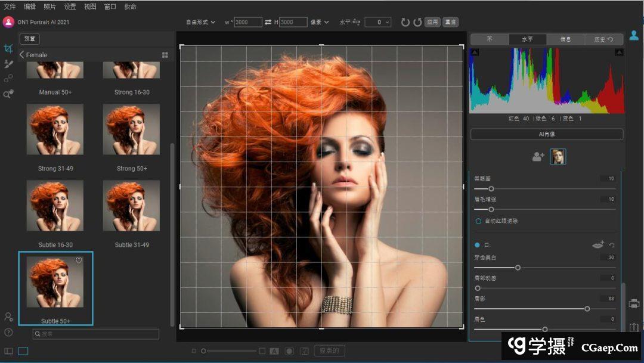Collapse the Female preset category back arrow
Screen dimensions: 644x363
point(22,55)
